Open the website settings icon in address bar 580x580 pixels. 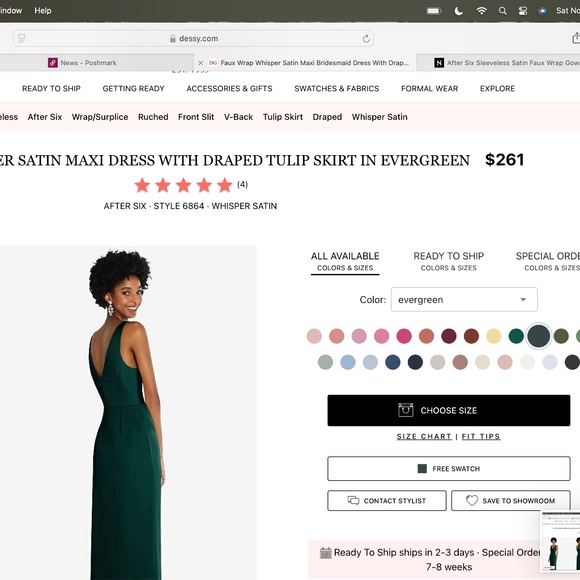(x=21, y=38)
